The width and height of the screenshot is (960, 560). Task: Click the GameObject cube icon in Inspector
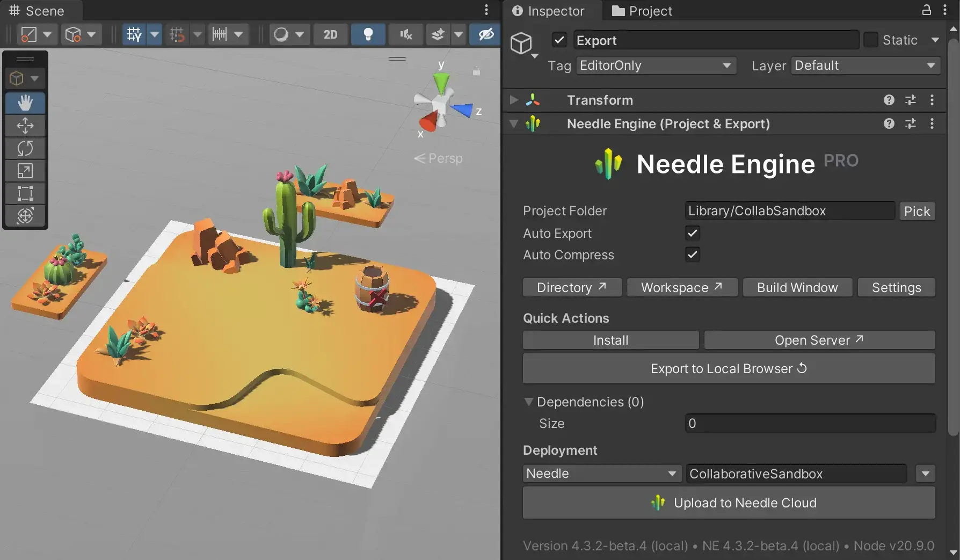coord(521,43)
